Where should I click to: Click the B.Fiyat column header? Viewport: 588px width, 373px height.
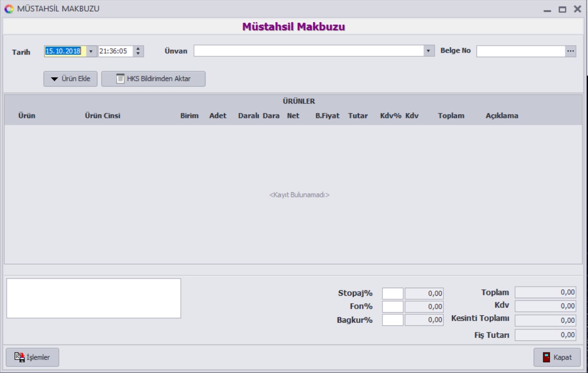(327, 116)
